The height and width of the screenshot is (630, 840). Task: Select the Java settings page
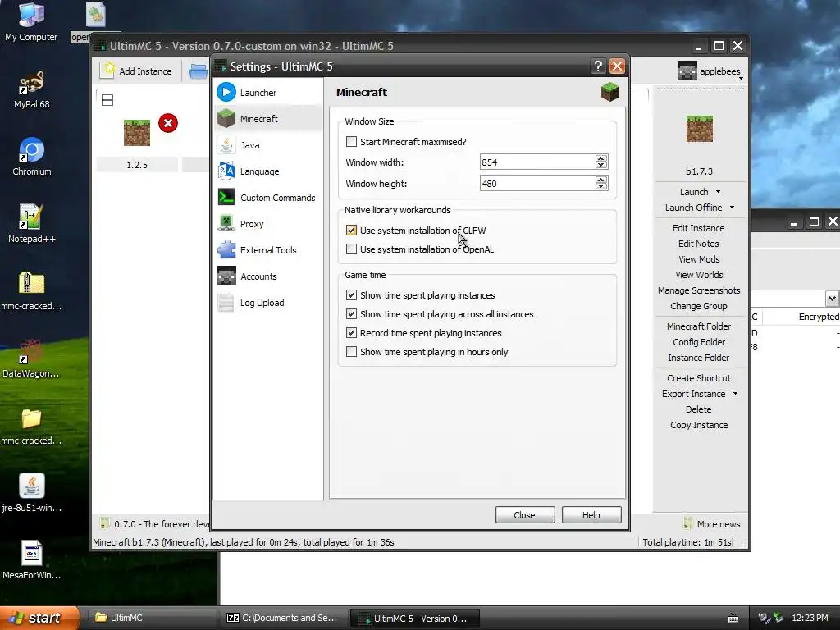(x=268, y=145)
